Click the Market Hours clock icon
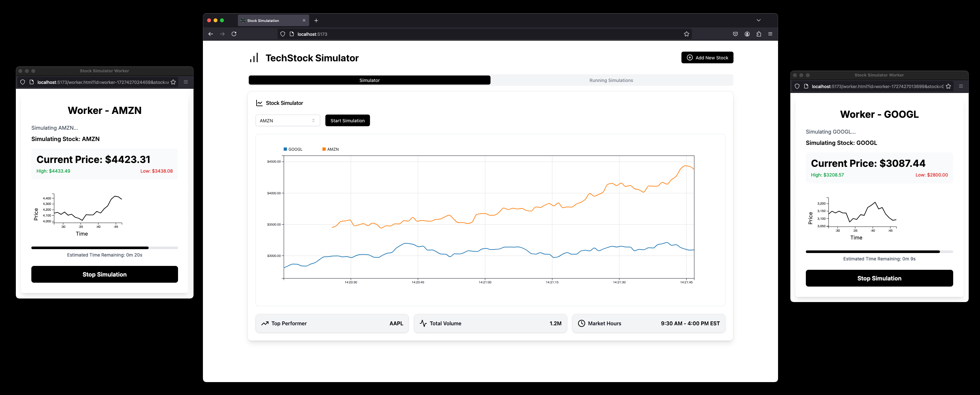 (581, 323)
